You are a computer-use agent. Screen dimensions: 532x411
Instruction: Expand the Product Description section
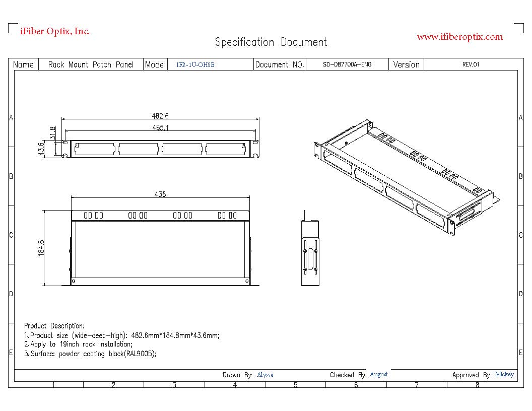[55, 325]
